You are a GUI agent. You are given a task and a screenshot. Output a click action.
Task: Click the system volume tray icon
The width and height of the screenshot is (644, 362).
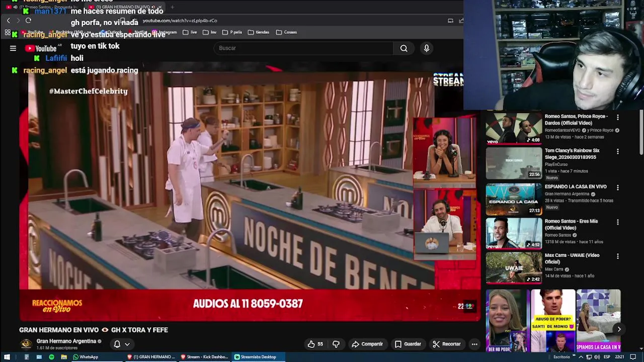(x=597, y=357)
